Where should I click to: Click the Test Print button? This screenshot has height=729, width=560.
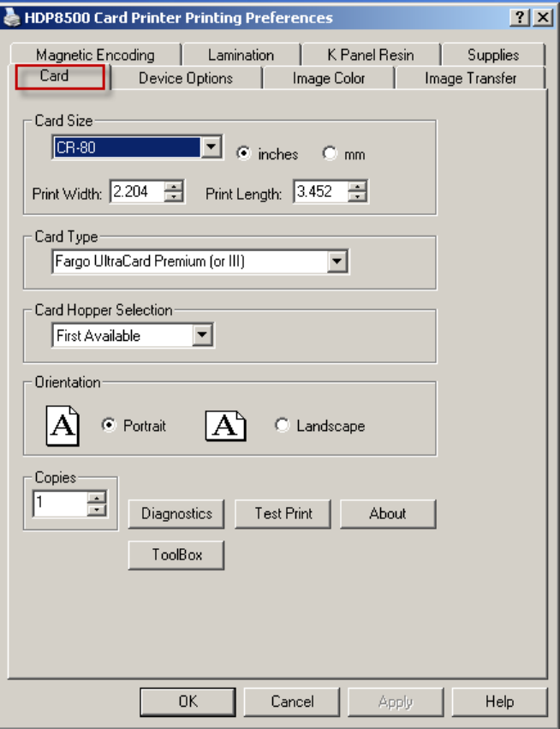(283, 514)
